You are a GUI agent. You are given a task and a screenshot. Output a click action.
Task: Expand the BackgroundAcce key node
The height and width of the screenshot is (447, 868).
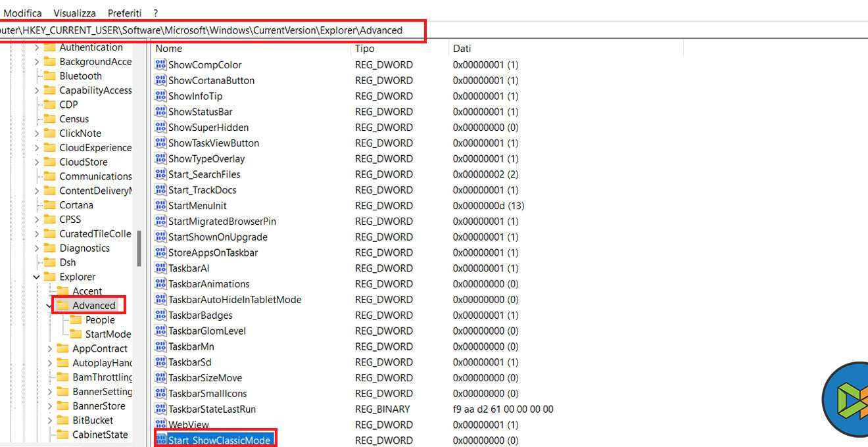36,62
